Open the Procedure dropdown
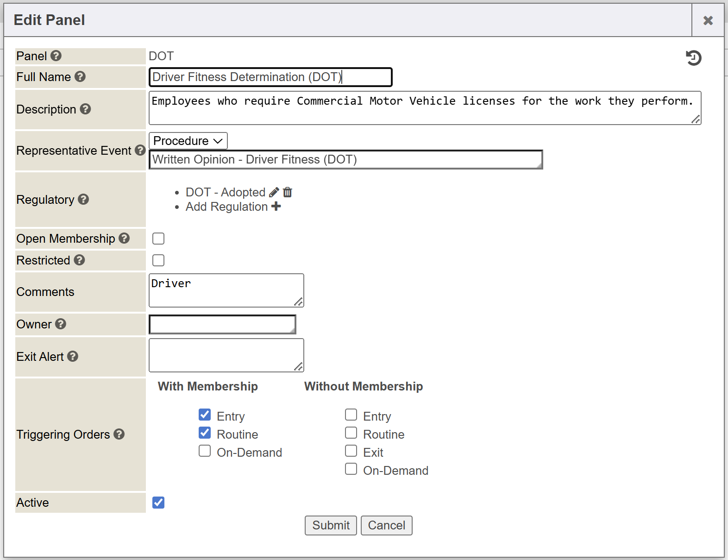728x560 pixels. (x=188, y=141)
